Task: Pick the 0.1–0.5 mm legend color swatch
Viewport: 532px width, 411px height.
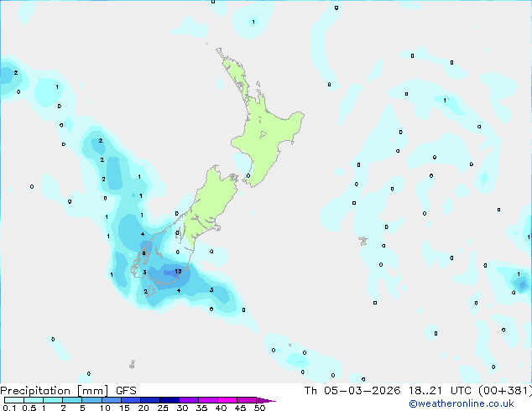Action: (x=14, y=400)
